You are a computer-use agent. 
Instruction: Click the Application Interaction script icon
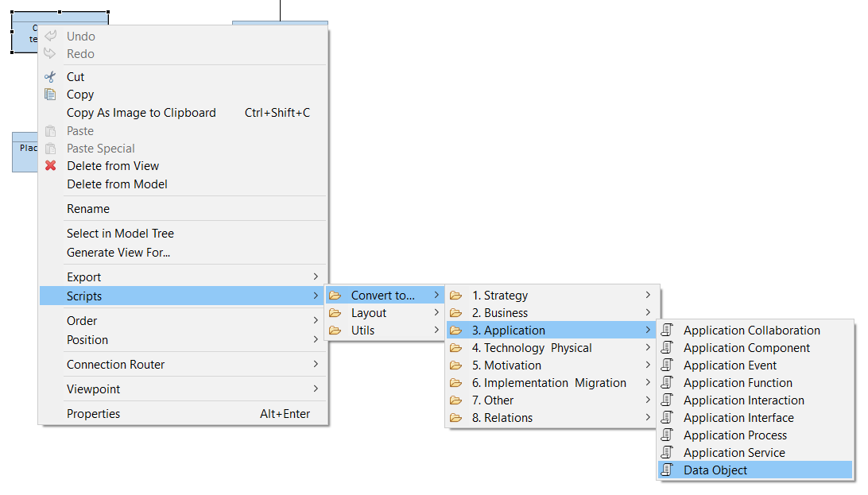667,400
